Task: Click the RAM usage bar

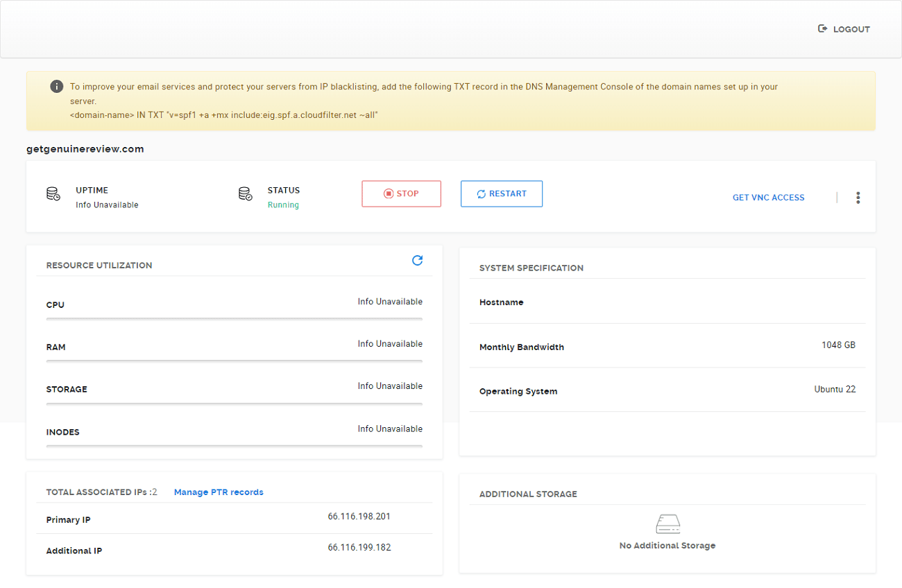Action: pos(235,361)
